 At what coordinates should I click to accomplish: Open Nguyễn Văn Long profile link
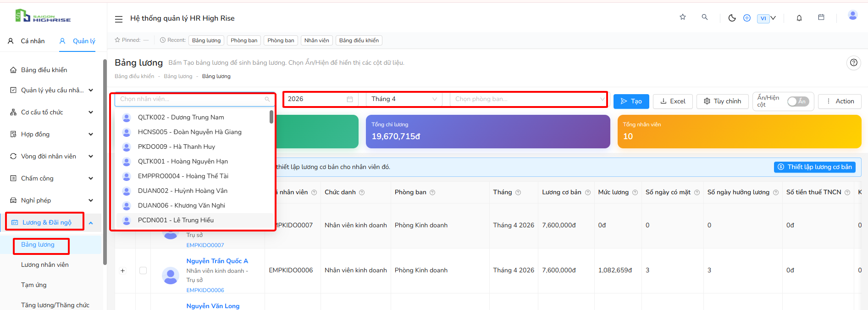213,306
